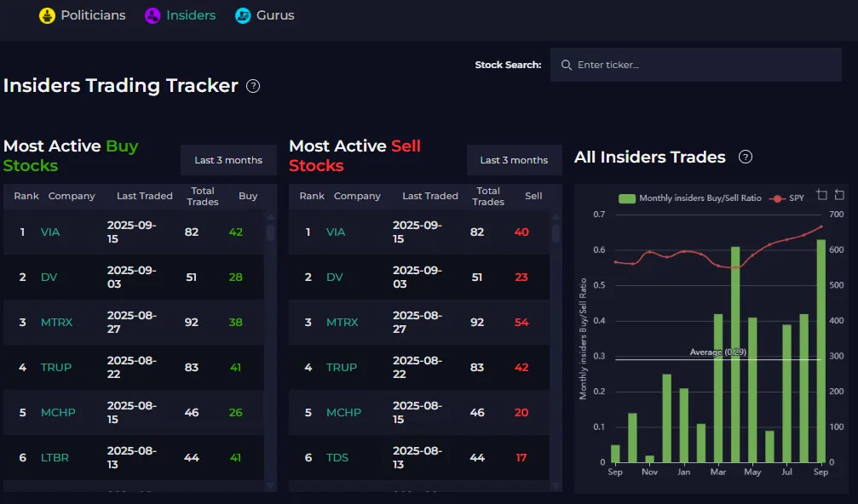The image size is (858, 504).
Task: Click the Buy Stocks table scroll-down arrow
Action: click(x=270, y=485)
